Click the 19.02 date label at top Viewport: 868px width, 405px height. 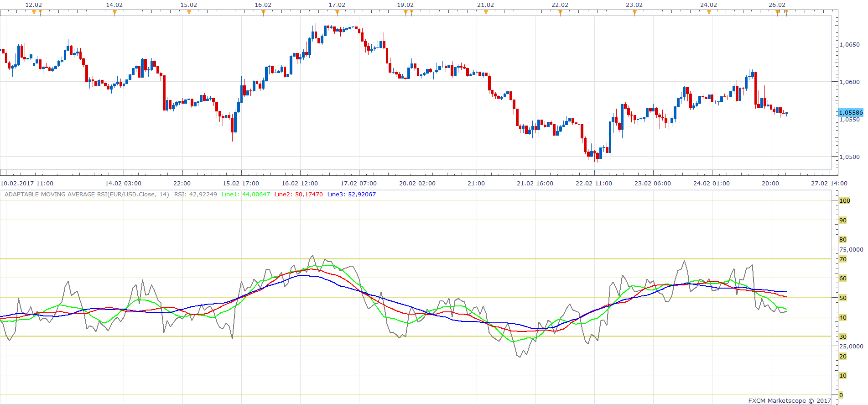405,5
